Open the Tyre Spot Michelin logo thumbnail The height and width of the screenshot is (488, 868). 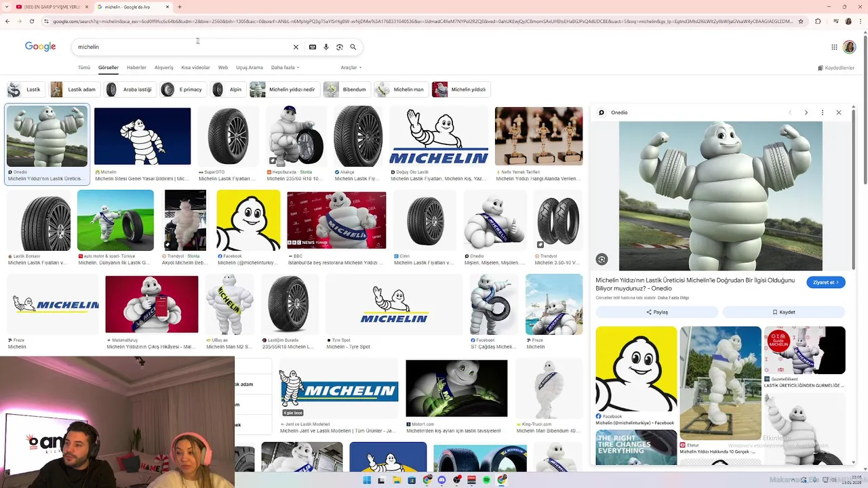pos(394,304)
